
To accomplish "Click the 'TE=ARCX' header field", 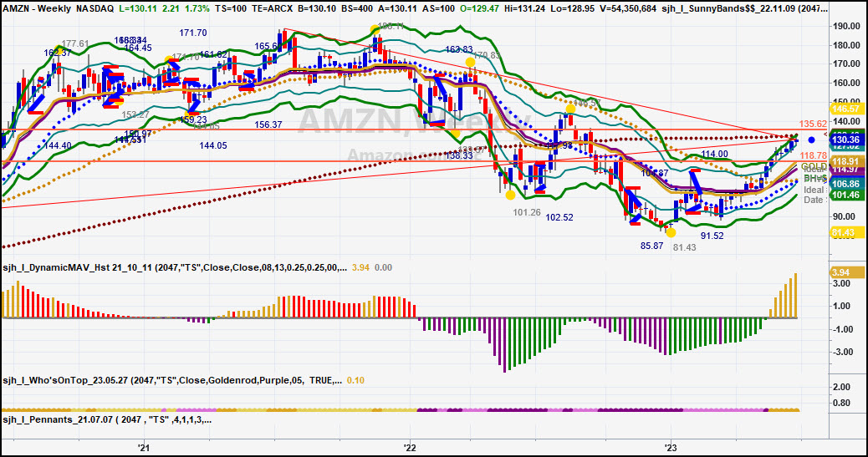I will click(273, 9).
